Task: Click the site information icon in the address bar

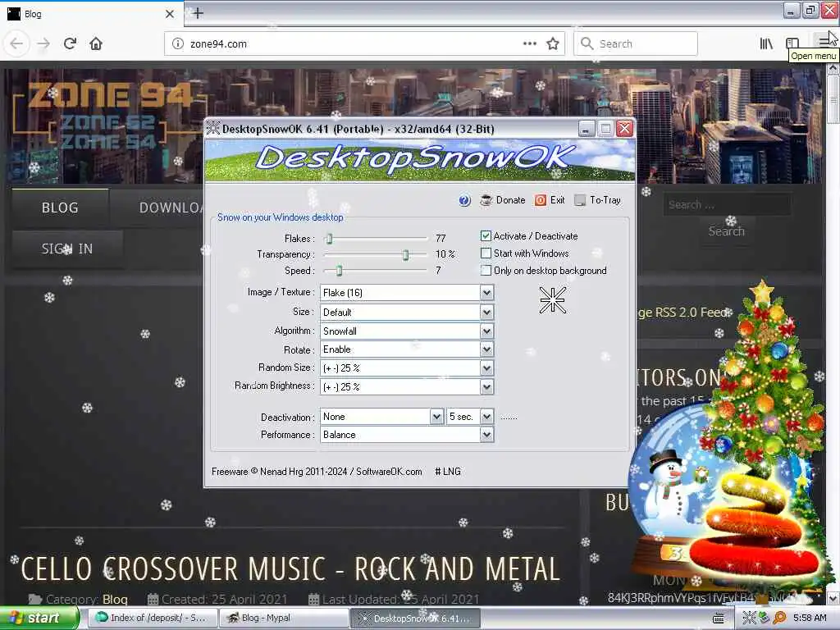Action: pyautogui.click(x=178, y=43)
